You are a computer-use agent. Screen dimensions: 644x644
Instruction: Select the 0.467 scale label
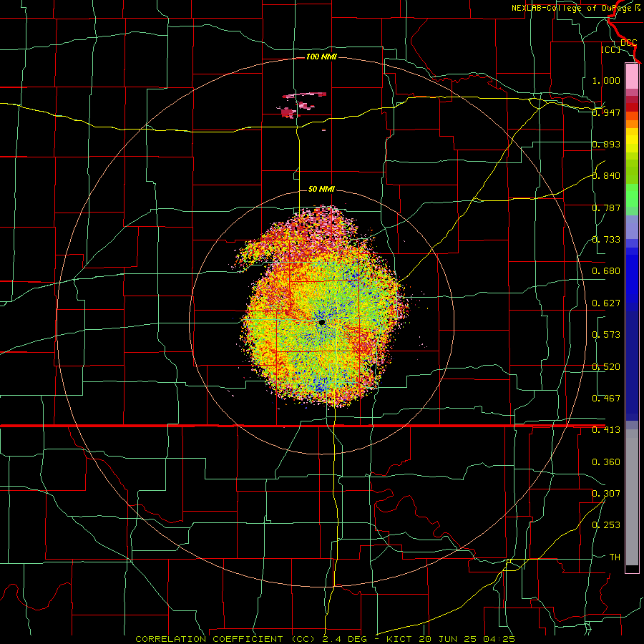pyautogui.click(x=606, y=399)
